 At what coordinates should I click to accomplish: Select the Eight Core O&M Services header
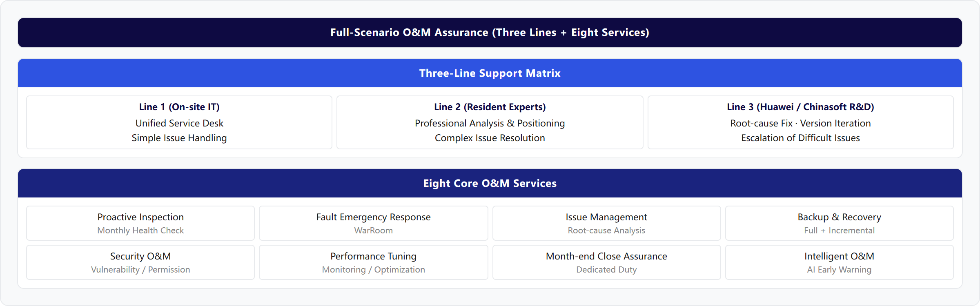pyautogui.click(x=490, y=183)
